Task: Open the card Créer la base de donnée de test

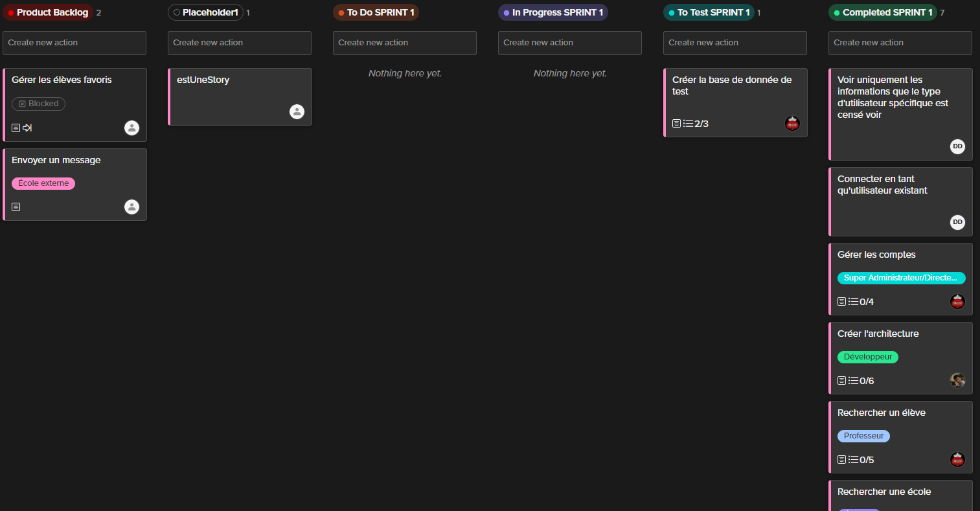Action: [735, 103]
